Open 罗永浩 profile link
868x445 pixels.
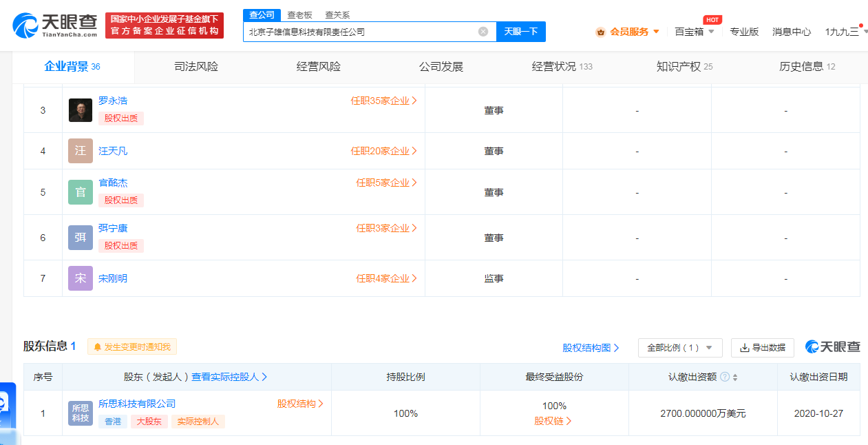point(113,101)
